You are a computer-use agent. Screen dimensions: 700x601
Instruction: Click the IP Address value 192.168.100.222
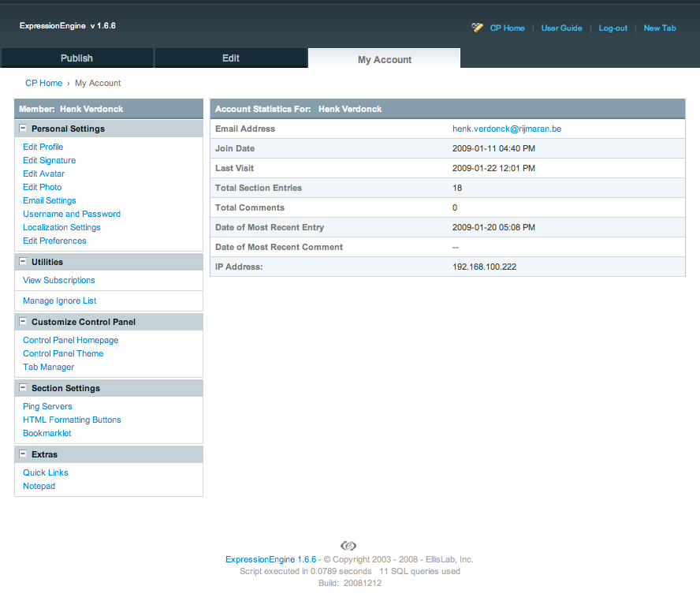point(484,267)
